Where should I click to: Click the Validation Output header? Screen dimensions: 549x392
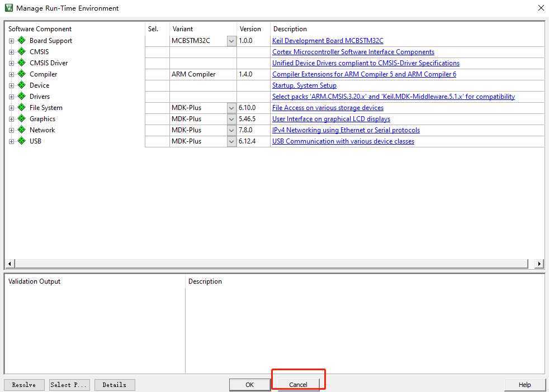(34, 281)
